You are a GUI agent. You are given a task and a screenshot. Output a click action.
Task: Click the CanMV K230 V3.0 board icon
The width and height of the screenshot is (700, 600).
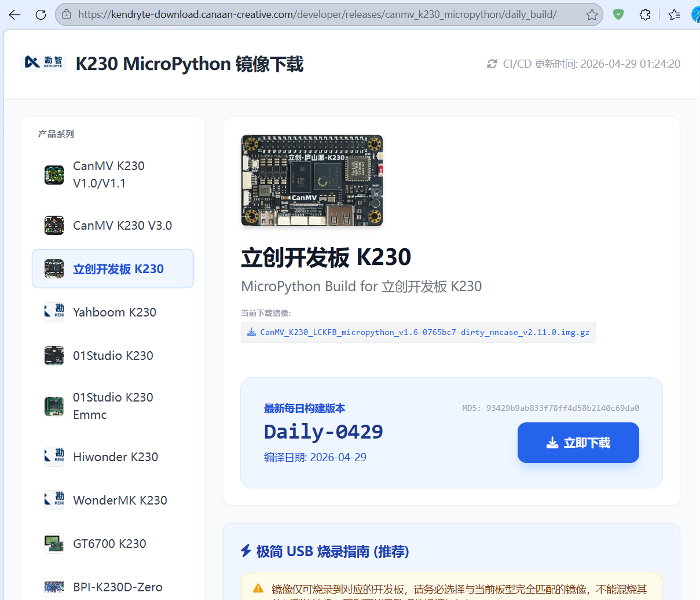coord(54,226)
